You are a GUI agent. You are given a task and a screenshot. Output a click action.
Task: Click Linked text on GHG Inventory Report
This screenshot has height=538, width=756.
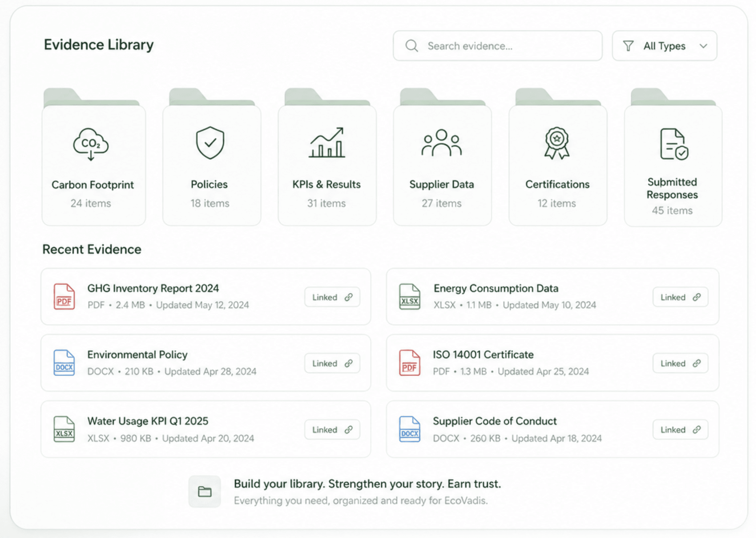[325, 297]
